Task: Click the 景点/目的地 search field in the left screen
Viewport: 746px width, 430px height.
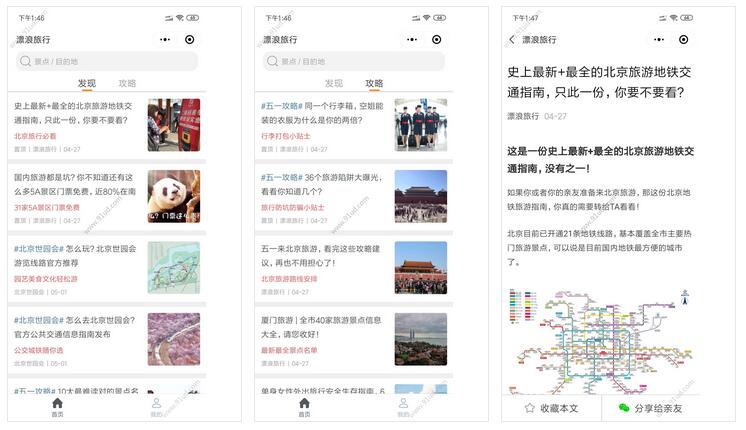Action: pyautogui.click(x=107, y=61)
